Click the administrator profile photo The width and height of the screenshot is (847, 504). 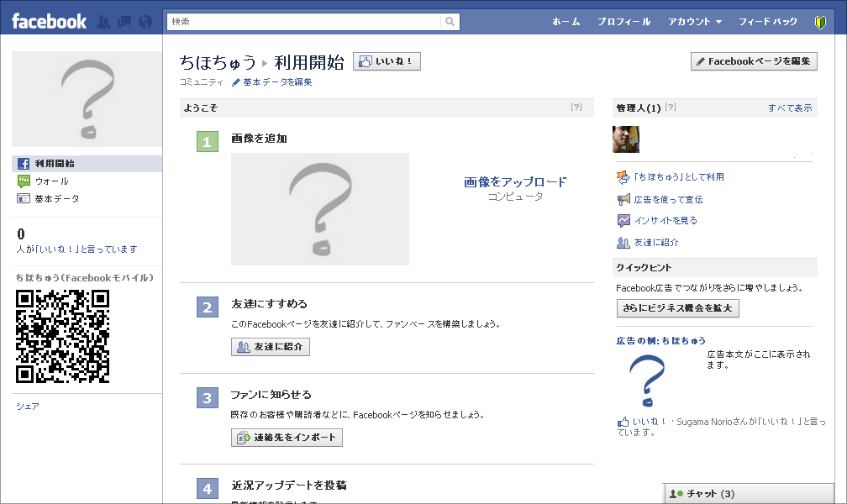point(626,139)
